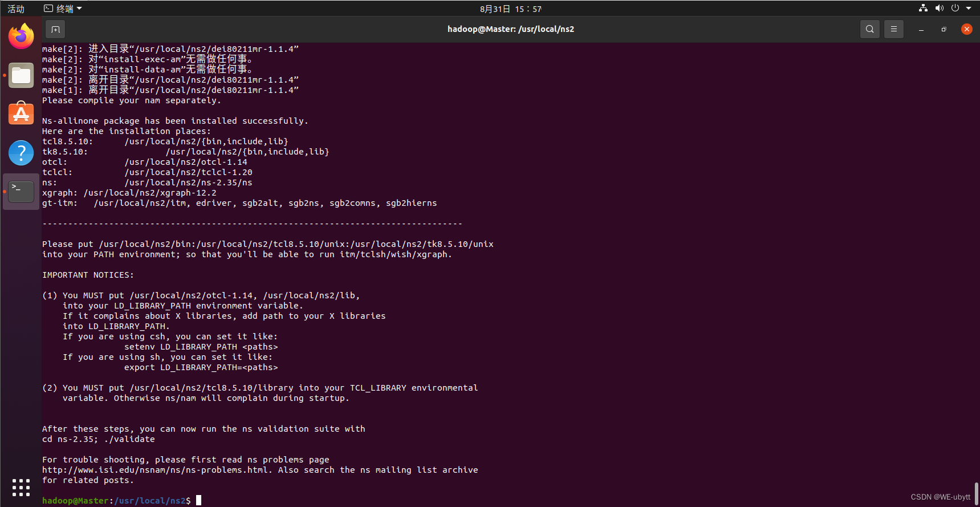Image resolution: width=980 pixels, height=507 pixels.
Task: Open the clock and calendar panel
Action: 511,9
